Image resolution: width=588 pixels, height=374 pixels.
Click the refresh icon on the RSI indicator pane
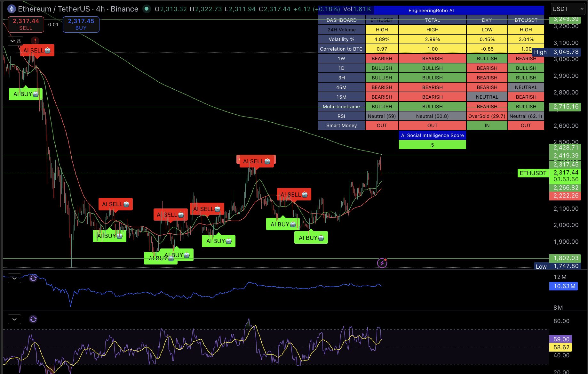33,319
